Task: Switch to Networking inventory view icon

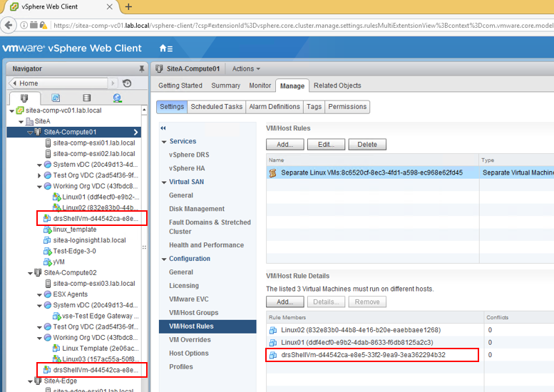Action: tap(117, 98)
